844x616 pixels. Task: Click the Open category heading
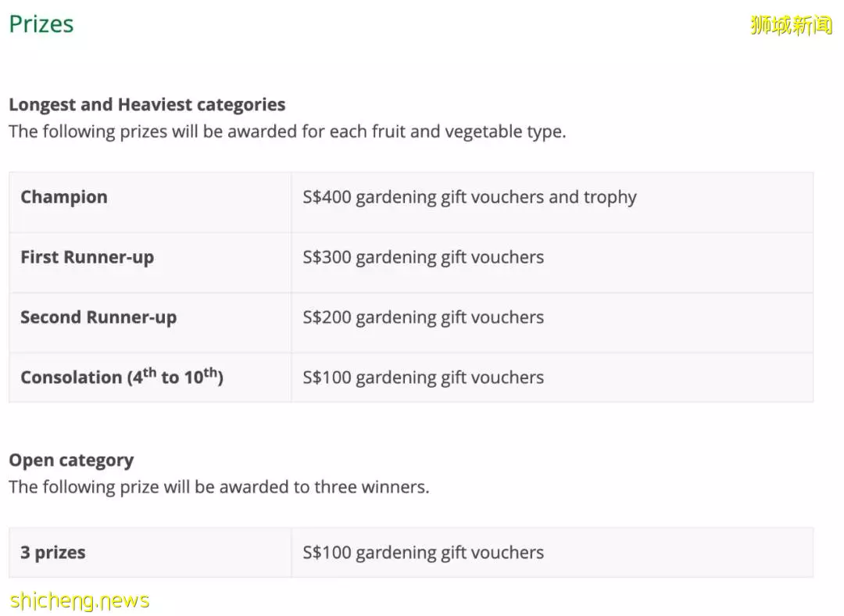pos(71,461)
